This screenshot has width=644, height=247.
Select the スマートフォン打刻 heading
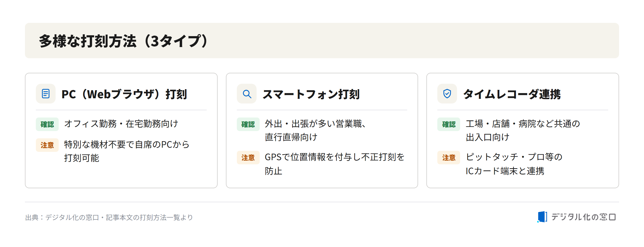click(x=311, y=94)
